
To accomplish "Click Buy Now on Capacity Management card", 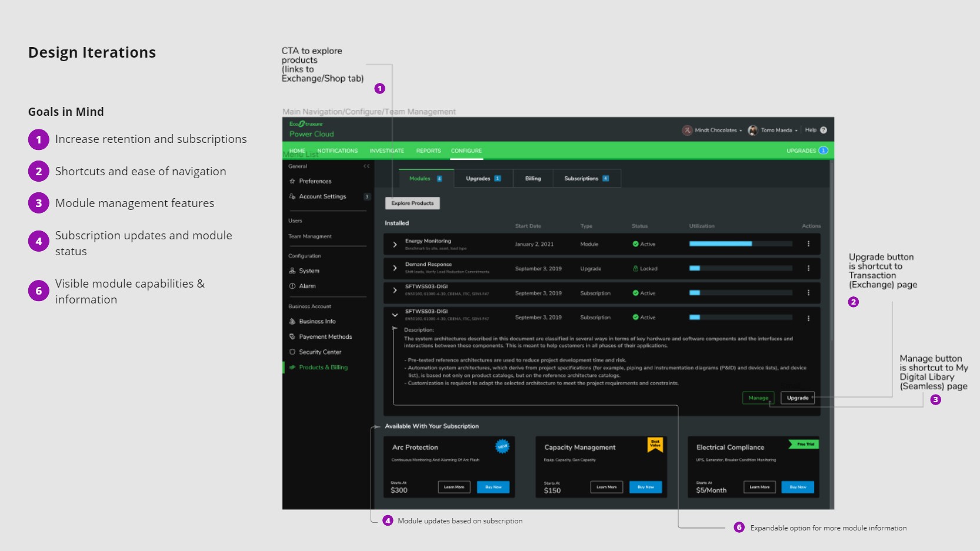I will click(x=646, y=487).
